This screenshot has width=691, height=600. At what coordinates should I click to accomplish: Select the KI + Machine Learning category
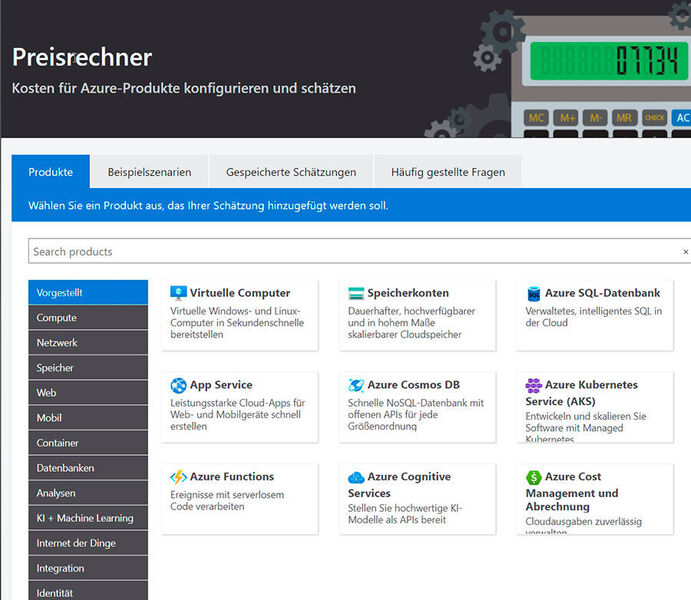point(88,519)
